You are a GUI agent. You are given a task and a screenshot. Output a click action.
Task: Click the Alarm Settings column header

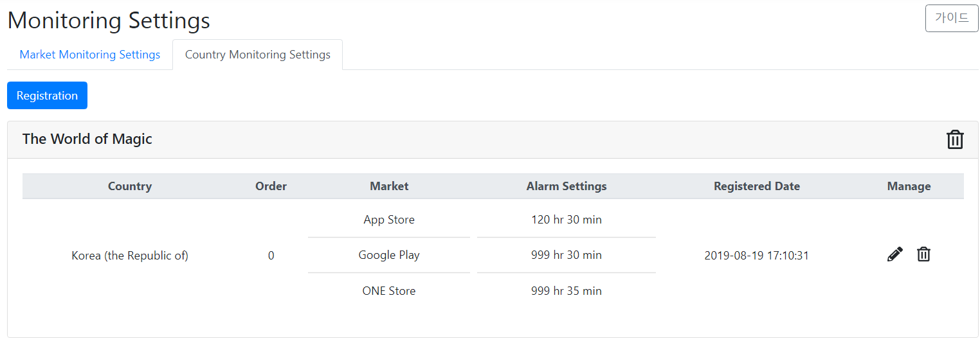click(x=567, y=186)
